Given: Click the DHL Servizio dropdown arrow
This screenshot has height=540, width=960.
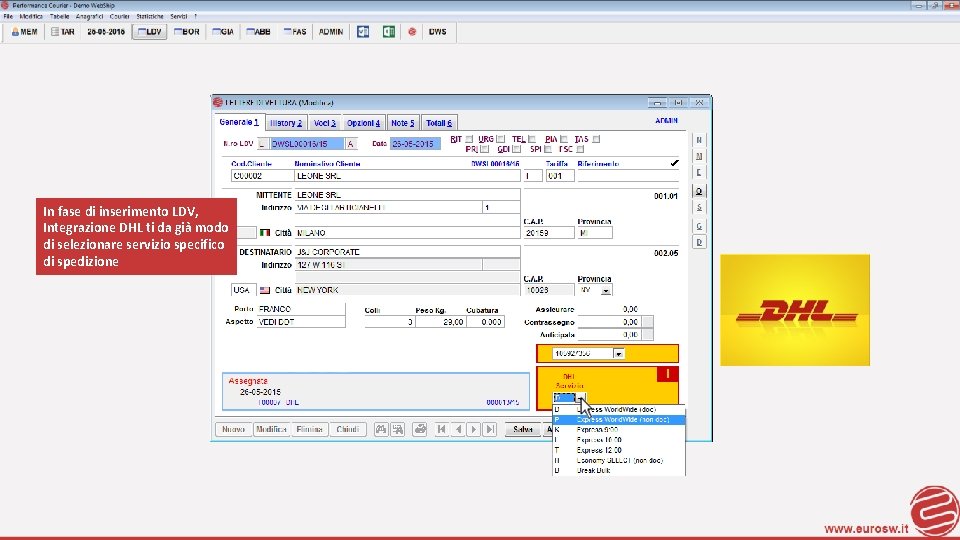Looking at the screenshot, I should coord(581,399).
